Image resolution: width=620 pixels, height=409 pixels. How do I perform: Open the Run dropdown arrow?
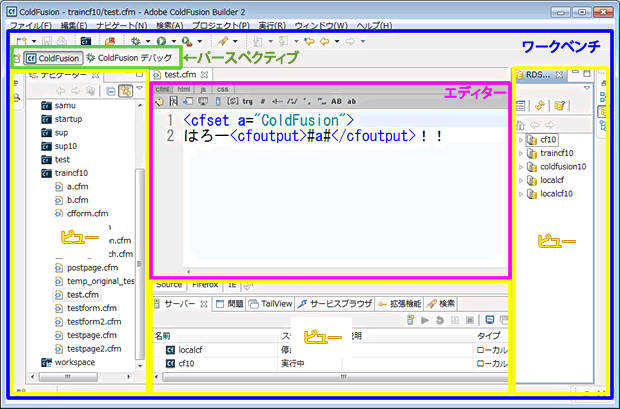pos(173,41)
